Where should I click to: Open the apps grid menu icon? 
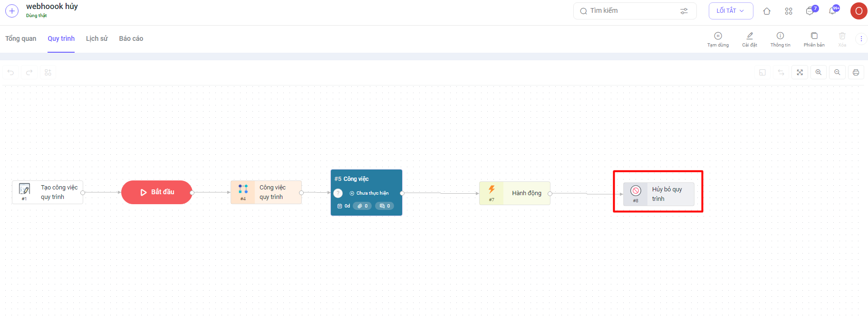pos(788,11)
